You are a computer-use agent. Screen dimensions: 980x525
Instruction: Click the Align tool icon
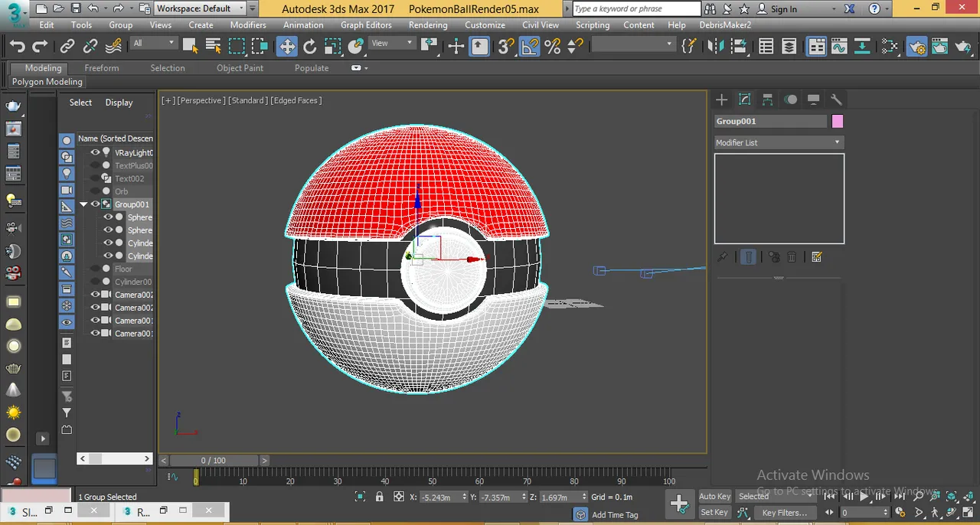coord(739,47)
